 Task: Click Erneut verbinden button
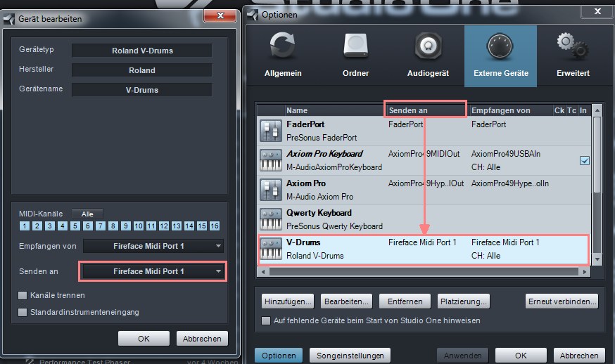[x=562, y=301]
